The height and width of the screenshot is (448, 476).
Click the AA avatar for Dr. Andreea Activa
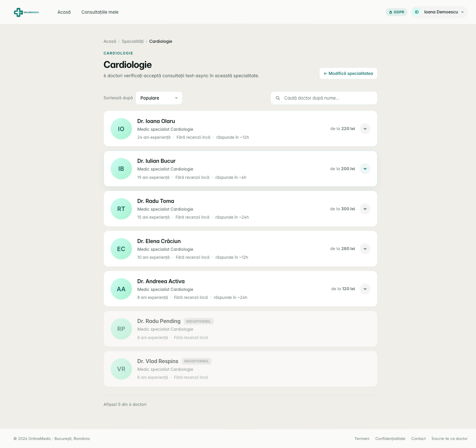click(121, 289)
